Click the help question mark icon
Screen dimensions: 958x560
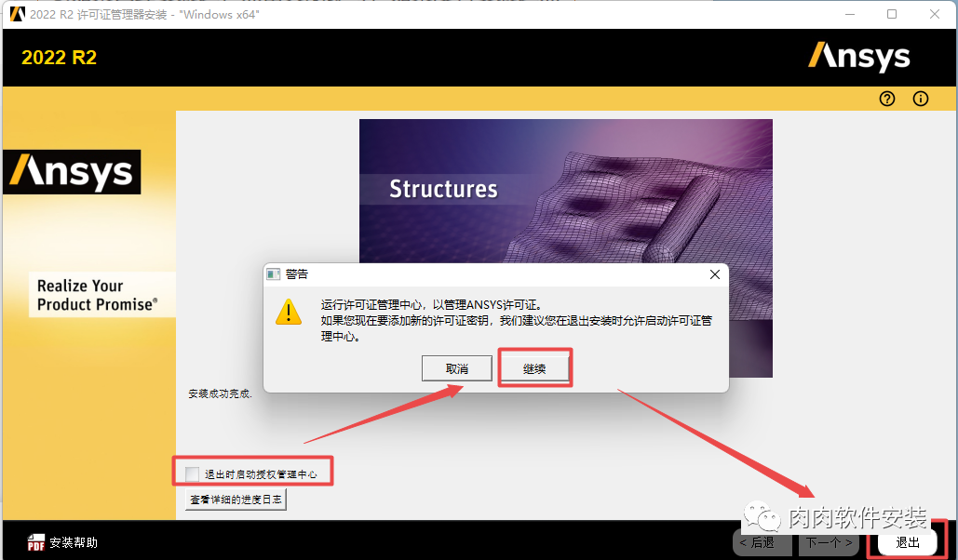point(887,99)
